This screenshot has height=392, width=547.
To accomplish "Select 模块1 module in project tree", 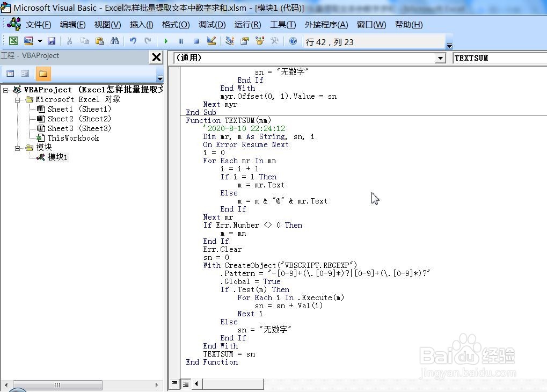I will pos(57,157).
